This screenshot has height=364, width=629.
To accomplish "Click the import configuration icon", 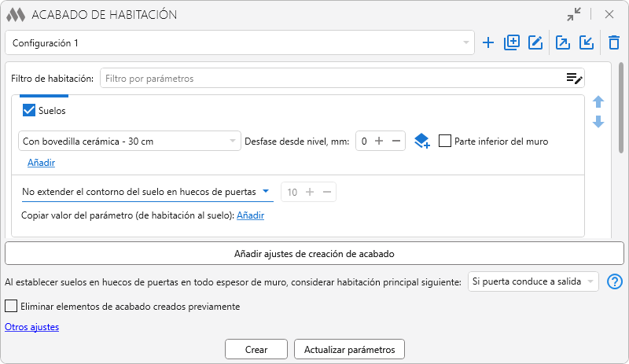I will point(586,43).
